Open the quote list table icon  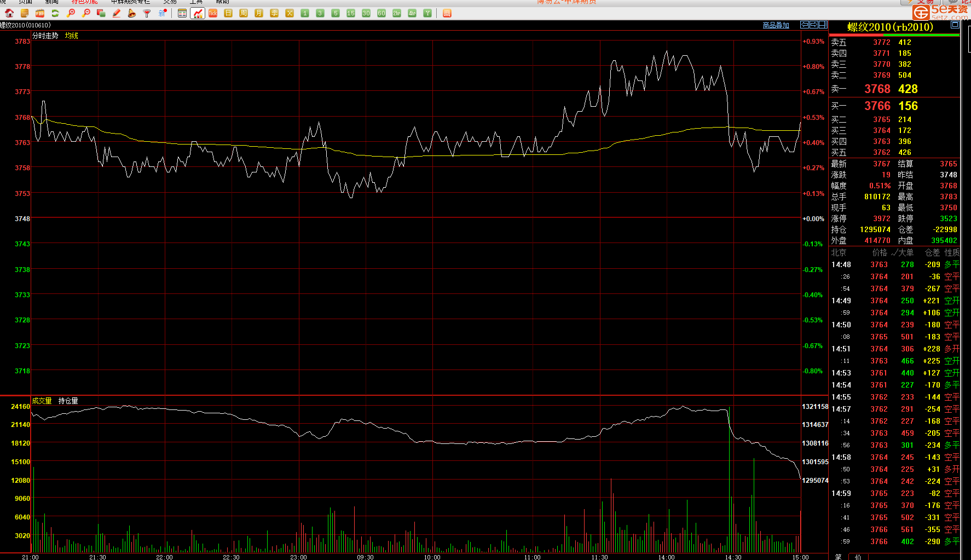click(x=182, y=13)
